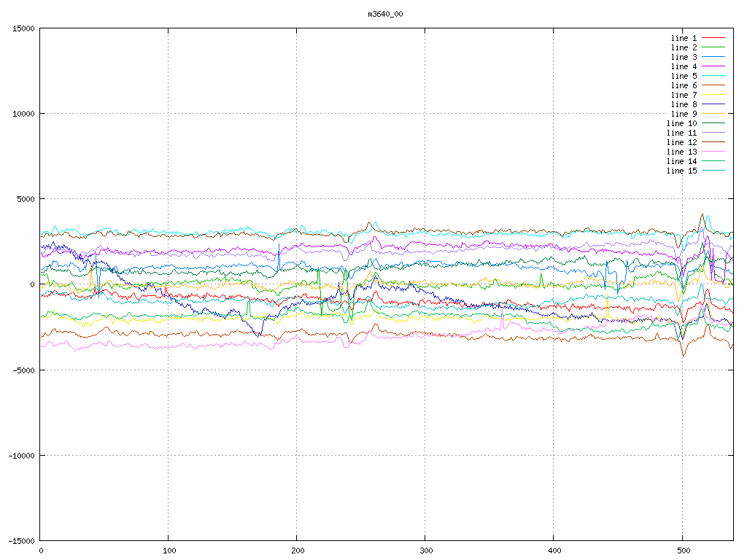Select the 'line 13' legend label
747x560 pixels.
click(682, 152)
